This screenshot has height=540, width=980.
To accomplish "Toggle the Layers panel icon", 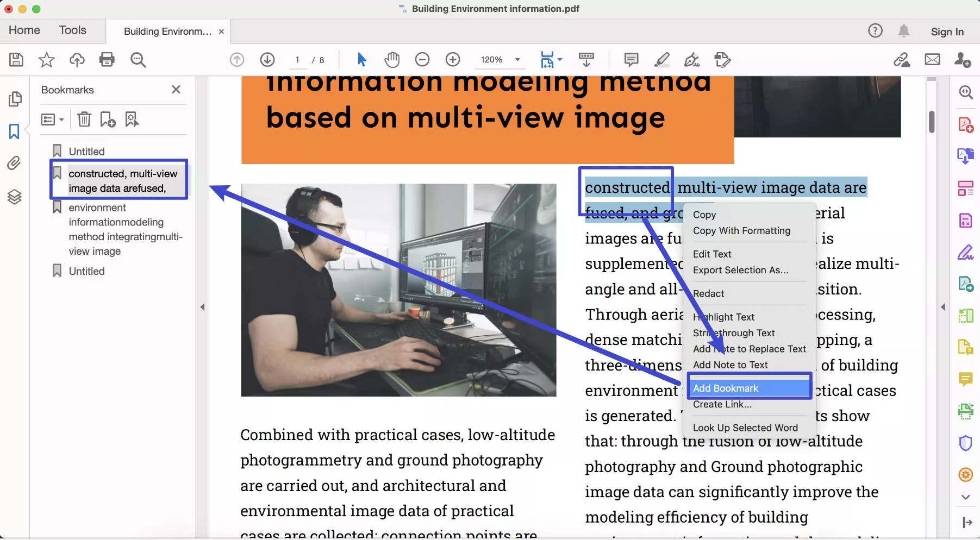I will pos(14,197).
